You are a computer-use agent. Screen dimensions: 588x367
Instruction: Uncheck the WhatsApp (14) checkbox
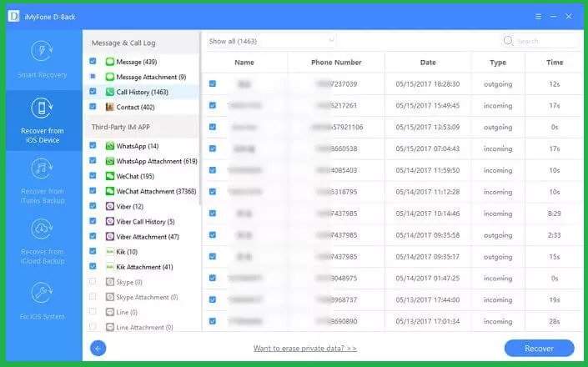coord(93,145)
